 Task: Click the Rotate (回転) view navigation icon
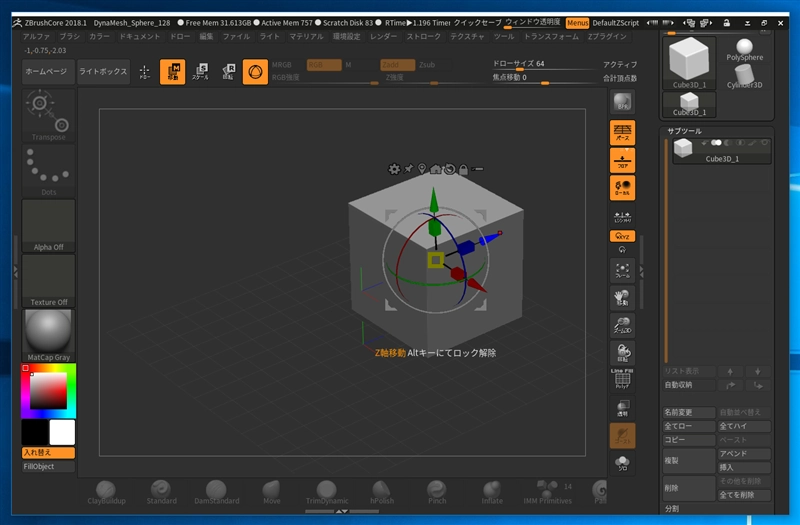[622, 353]
